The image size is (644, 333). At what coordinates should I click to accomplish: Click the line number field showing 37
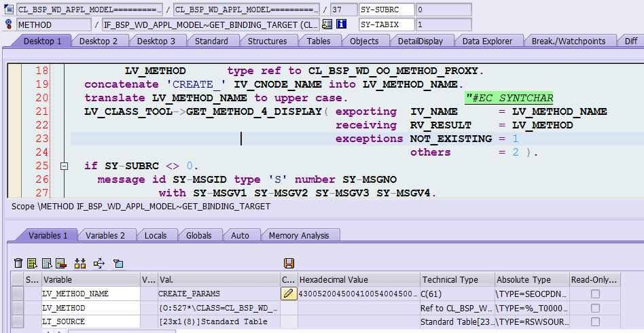pyautogui.click(x=344, y=10)
